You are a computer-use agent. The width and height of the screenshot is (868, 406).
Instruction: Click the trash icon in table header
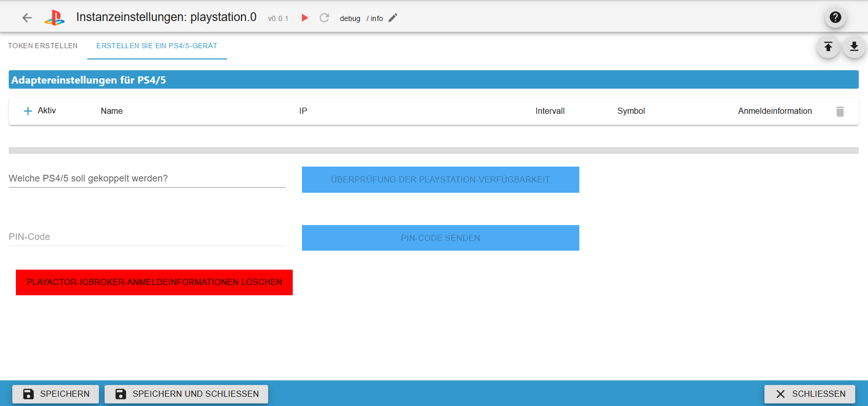click(x=840, y=111)
